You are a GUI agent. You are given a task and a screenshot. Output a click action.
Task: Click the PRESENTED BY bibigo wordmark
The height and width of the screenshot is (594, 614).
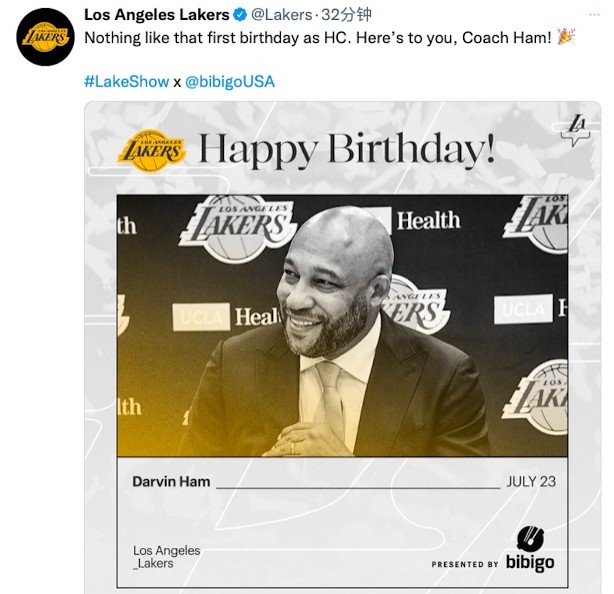coord(493,563)
